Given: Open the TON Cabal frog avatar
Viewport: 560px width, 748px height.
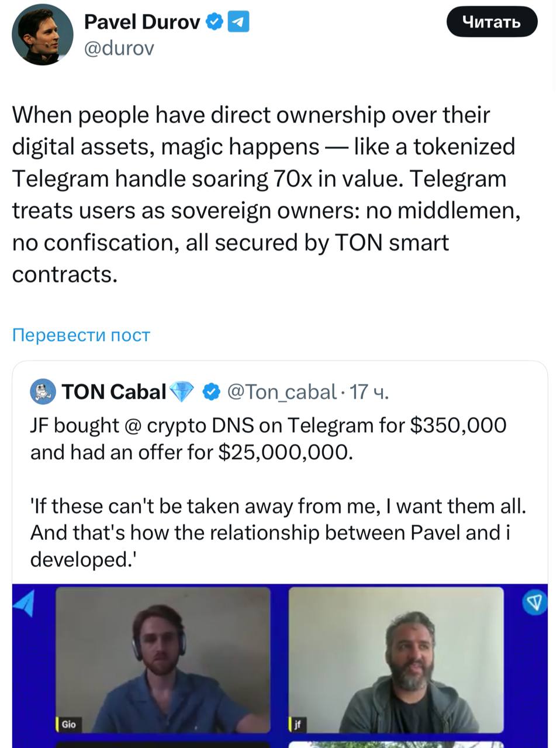Looking at the screenshot, I should pos(43,392).
